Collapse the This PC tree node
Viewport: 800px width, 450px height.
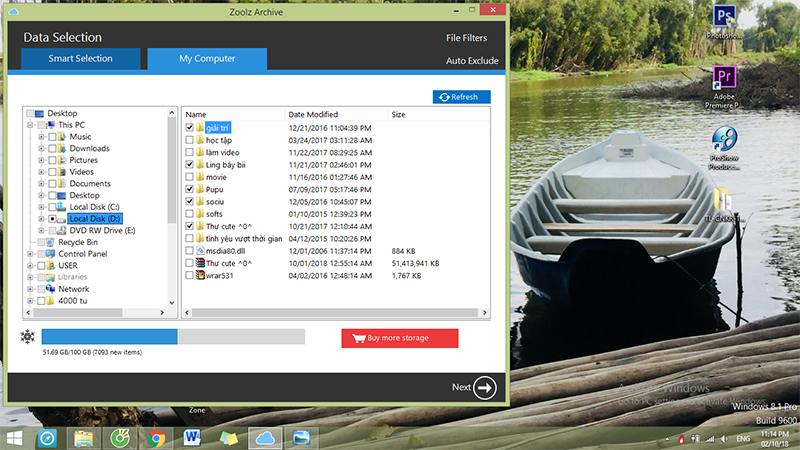click(30, 125)
